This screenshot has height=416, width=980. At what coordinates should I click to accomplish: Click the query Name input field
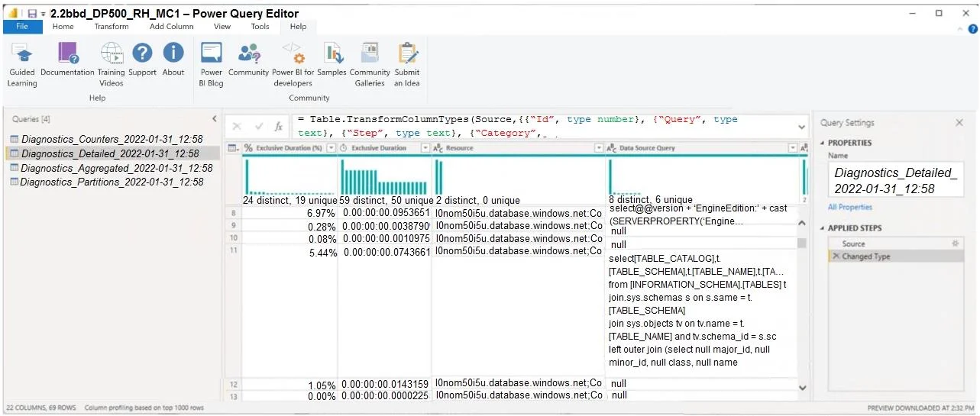(x=896, y=181)
